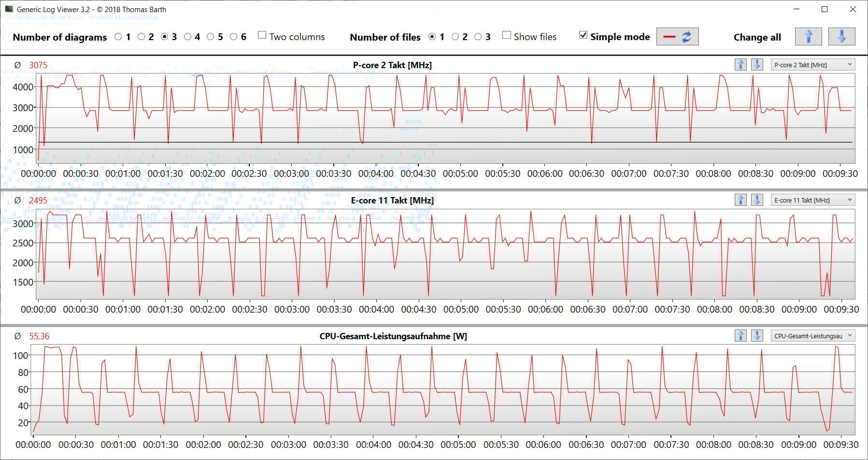Select 2 for number of files
Screen dimensions: 868x460
[x=455, y=37]
